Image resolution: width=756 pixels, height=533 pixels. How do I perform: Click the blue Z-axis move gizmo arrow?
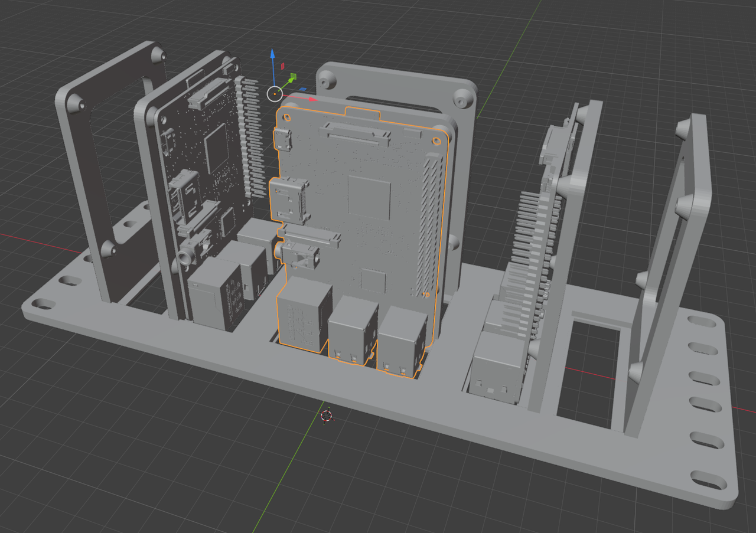click(x=272, y=55)
